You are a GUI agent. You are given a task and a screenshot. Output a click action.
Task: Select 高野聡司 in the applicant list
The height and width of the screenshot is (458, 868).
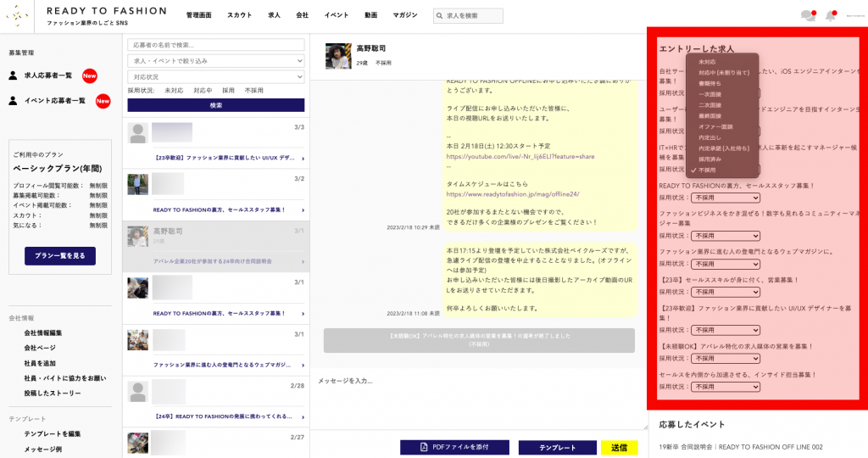[x=216, y=246]
